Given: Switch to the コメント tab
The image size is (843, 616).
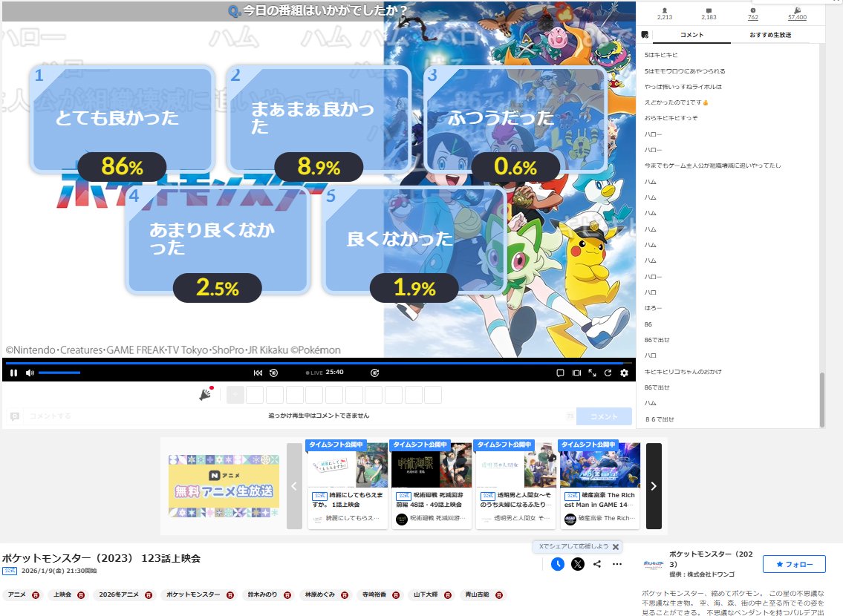Looking at the screenshot, I should coord(691,35).
